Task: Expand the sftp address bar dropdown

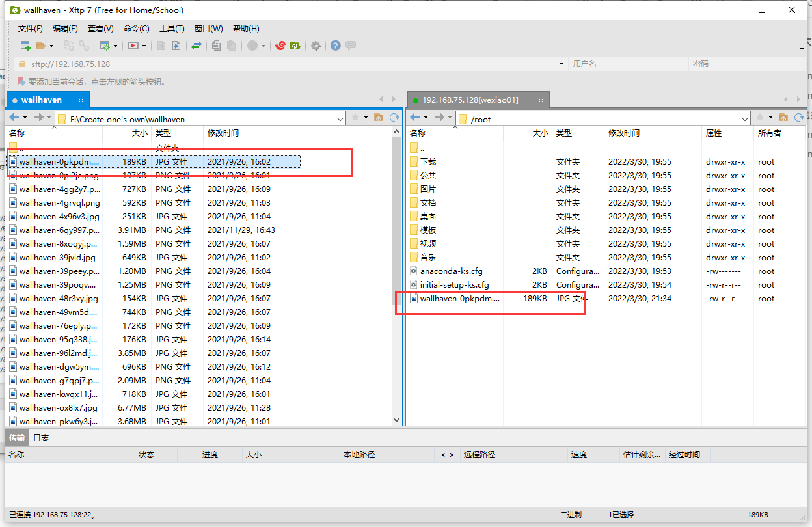Action: (562, 64)
